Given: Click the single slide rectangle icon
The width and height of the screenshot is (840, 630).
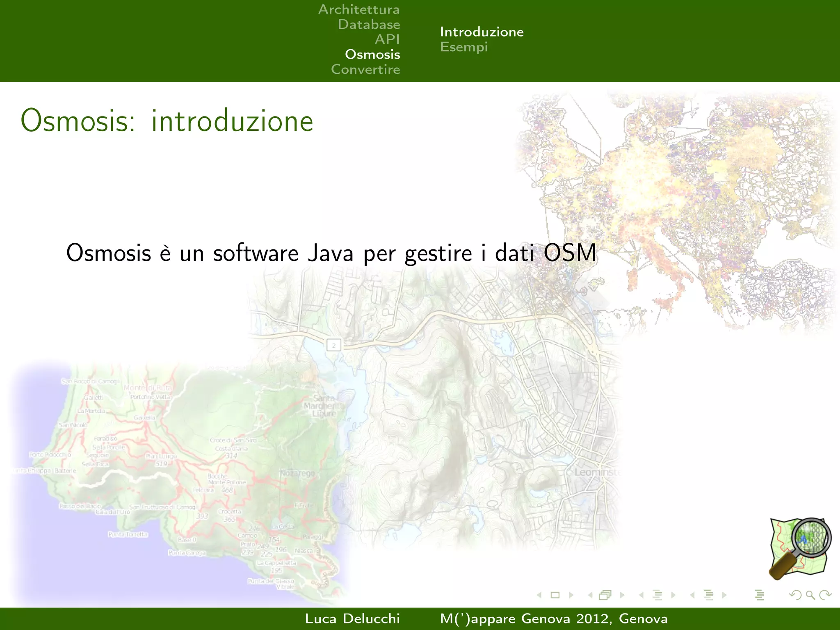Looking at the screenshot, I should [555, 595].
